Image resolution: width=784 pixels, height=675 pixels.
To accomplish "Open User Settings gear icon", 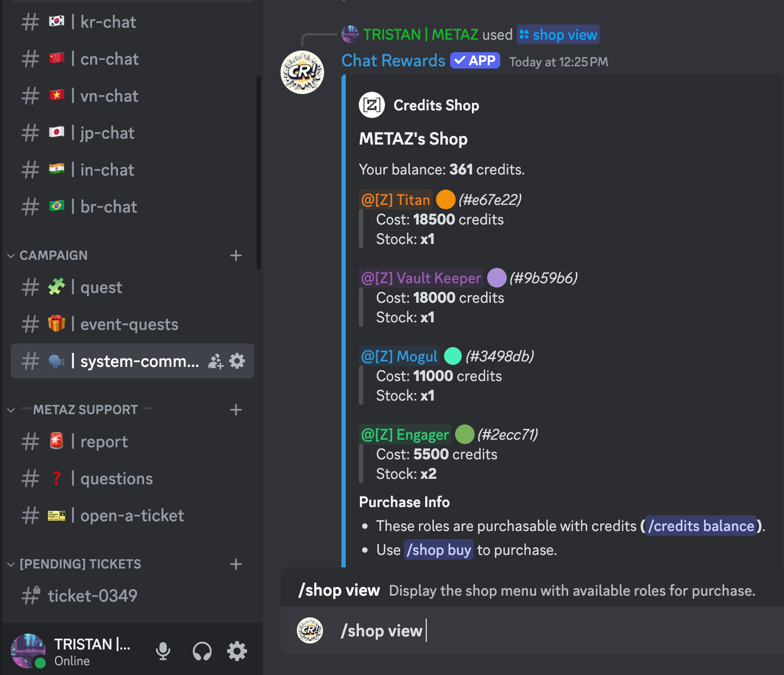I will (237, 651).
